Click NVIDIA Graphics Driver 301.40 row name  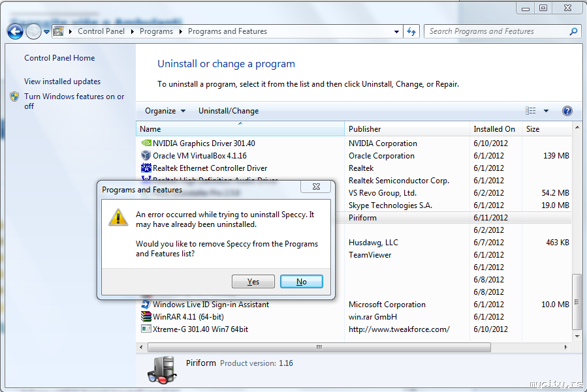click(x=204, y=143)
